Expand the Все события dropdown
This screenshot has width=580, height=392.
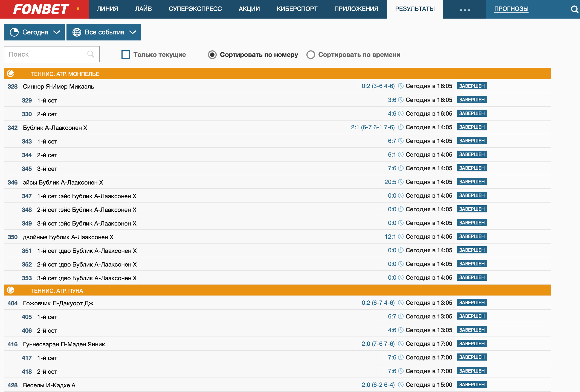coord(104,32)
